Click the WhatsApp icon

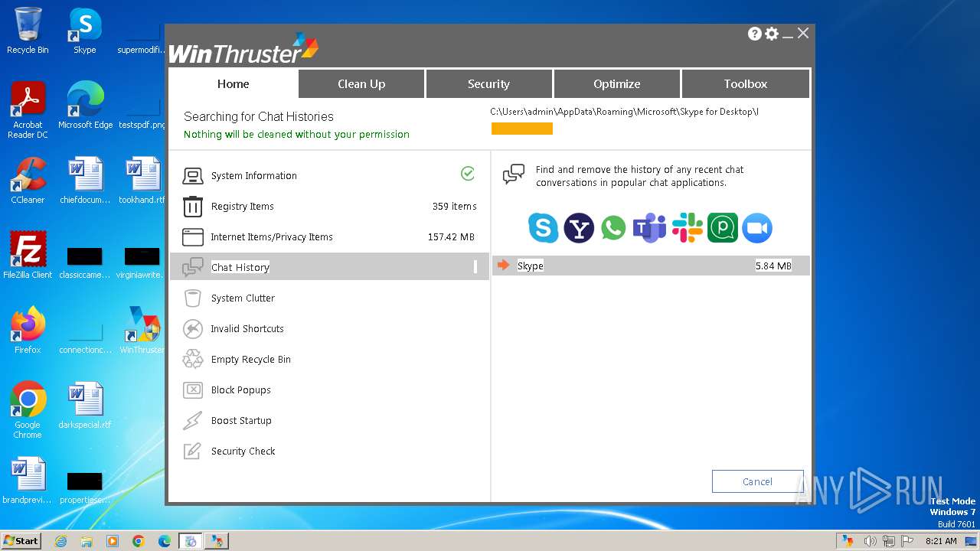click(x=613, y=228)
